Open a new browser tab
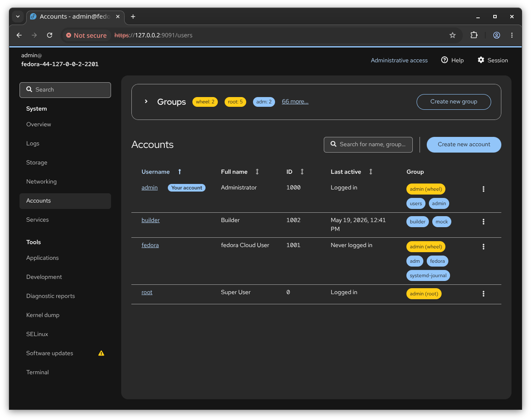This screenshot has width=531, height=420. 133,17
